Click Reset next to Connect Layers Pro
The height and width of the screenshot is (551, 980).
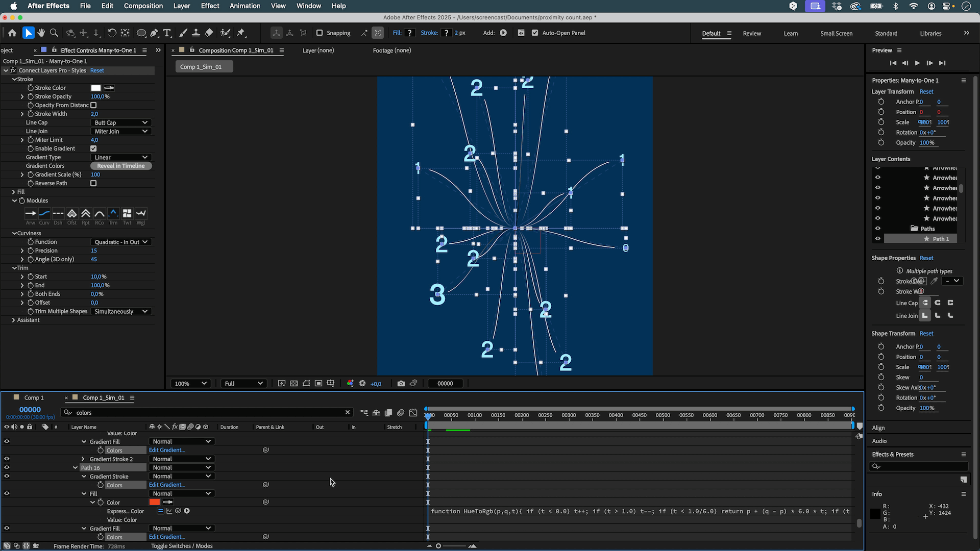pos(97,70)
